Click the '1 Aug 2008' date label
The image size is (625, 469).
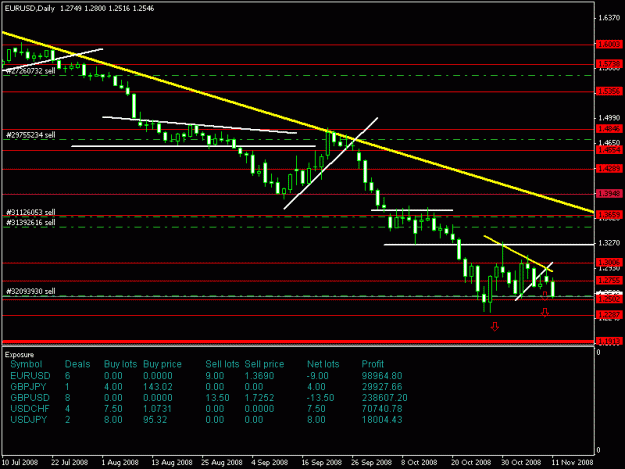pos(120,462)
